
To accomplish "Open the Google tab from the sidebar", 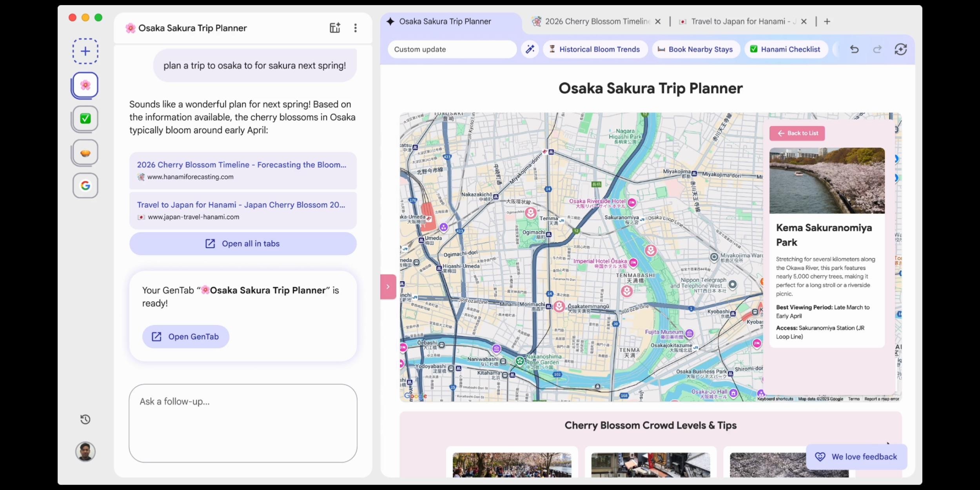I will click(x=85, y=185).
